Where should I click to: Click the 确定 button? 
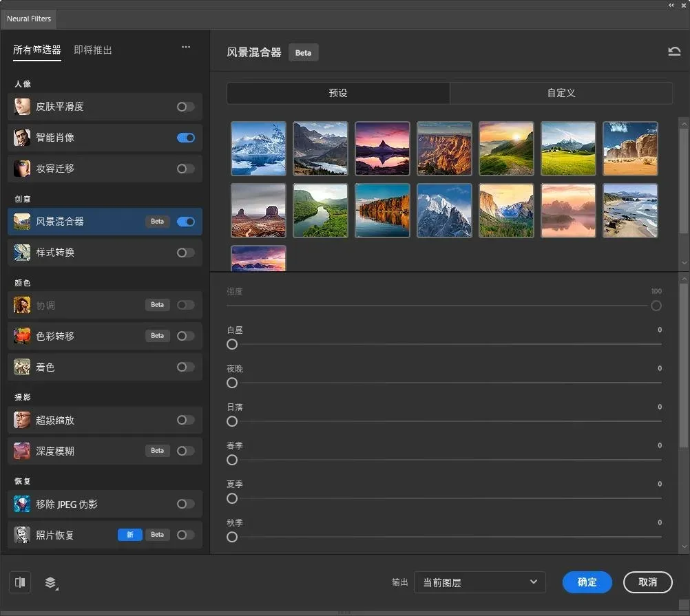587,582
